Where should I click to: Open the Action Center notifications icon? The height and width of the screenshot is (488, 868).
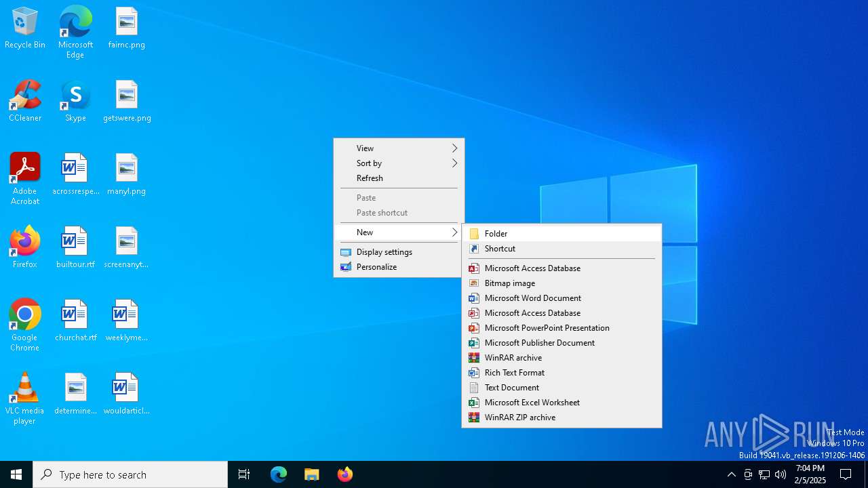tap(846, 474)
